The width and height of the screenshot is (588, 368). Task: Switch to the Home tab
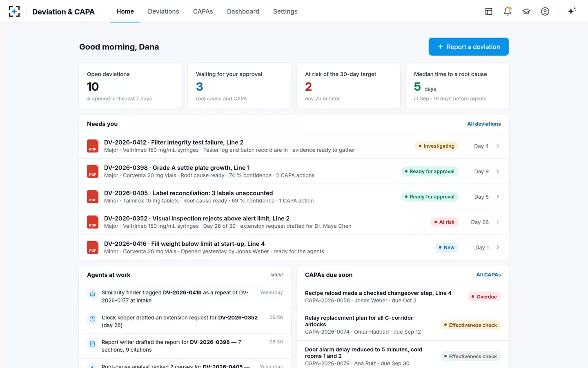click(x=125, y=11)
